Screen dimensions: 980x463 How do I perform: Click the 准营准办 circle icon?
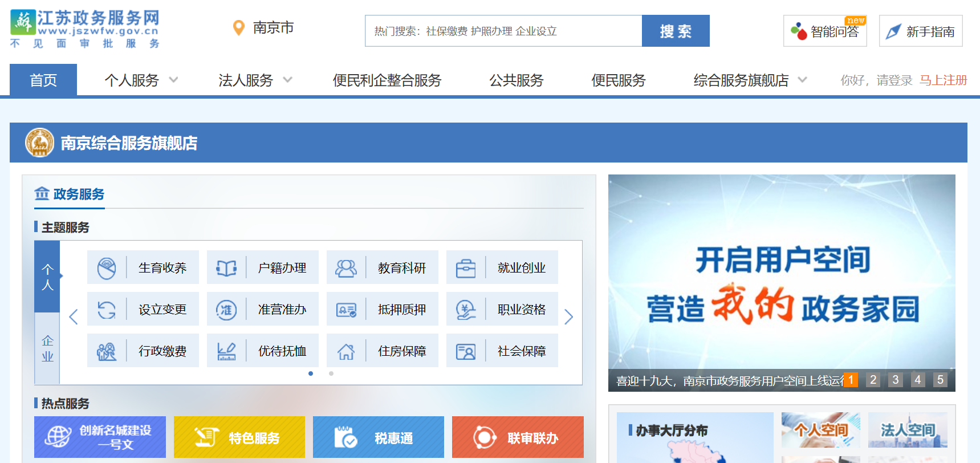(226, 310)
